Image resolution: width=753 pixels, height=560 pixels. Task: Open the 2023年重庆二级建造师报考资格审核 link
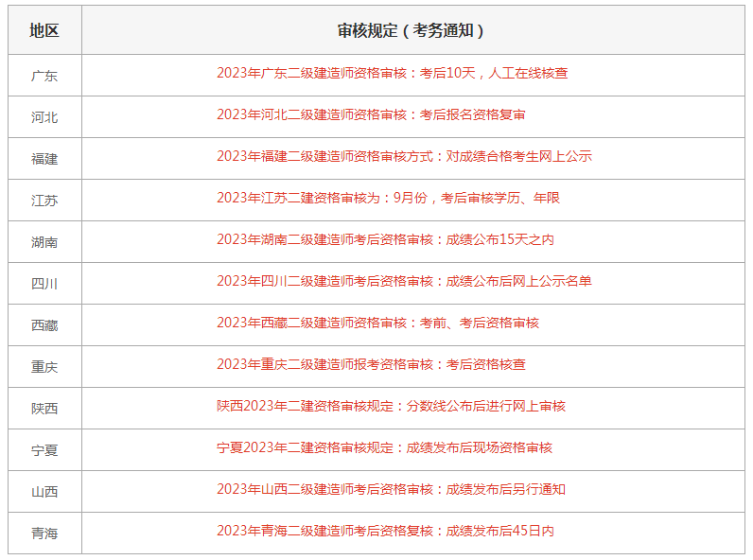click(371, 364)
